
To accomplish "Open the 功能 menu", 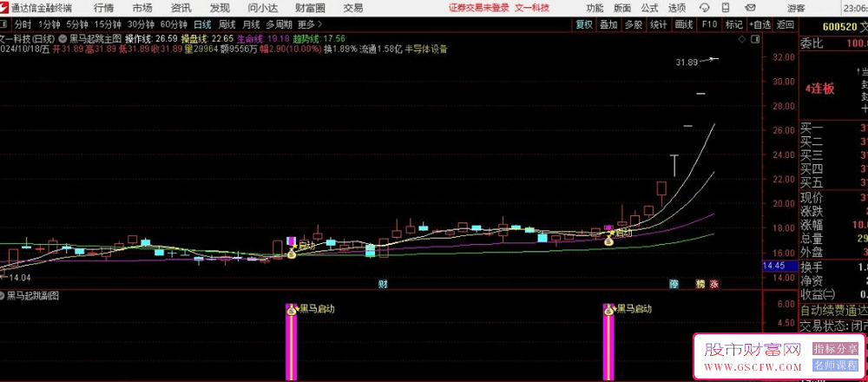I will click(595, 8).
